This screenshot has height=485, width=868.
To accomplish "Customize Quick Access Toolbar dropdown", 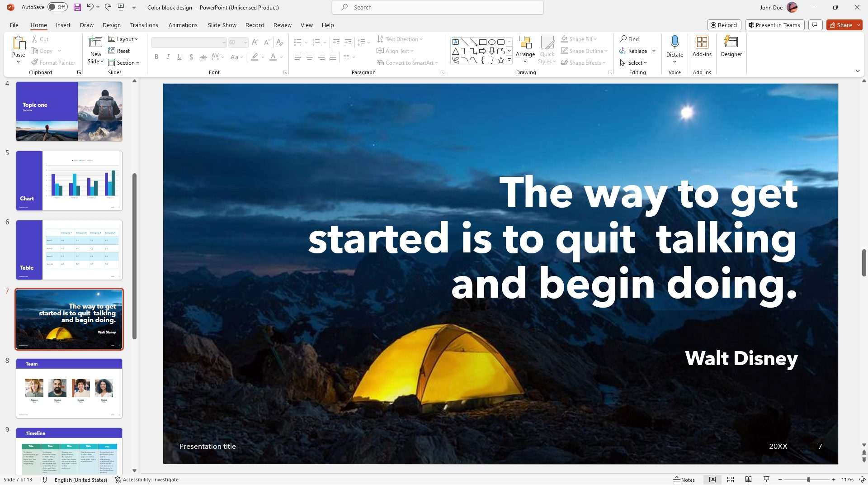I will pos(134,7).
